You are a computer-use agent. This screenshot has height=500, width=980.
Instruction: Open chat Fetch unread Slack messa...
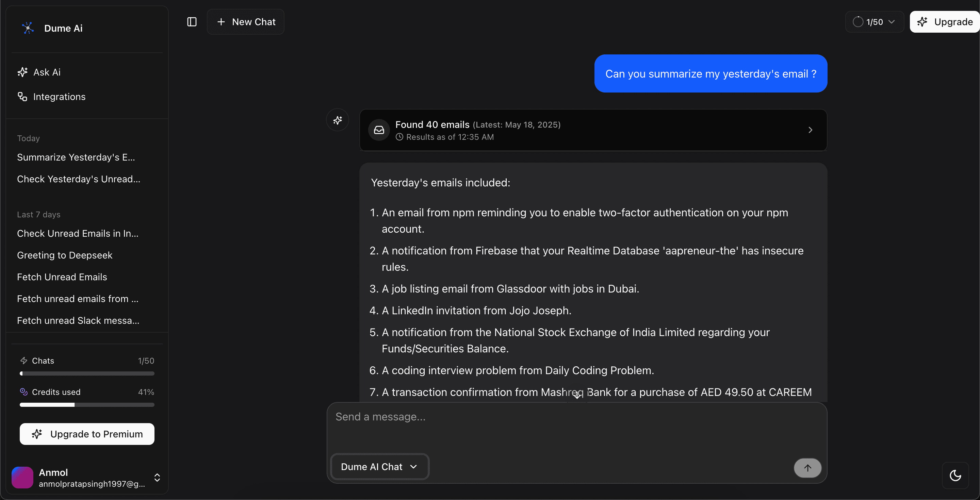(x=78, y=320)
